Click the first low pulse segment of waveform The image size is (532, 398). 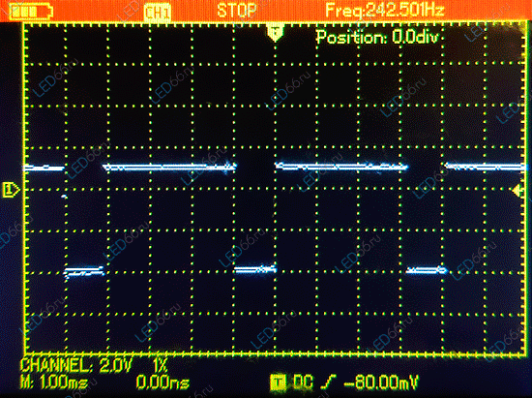click(84, 272)
